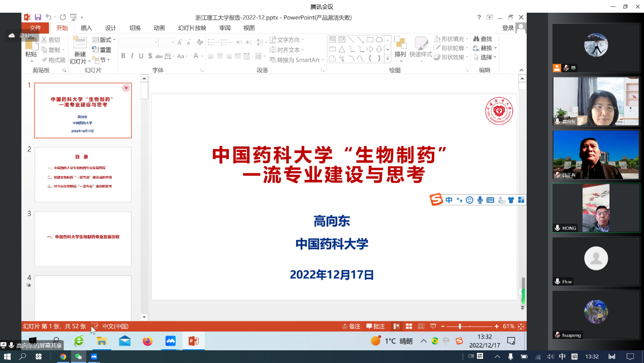Screen dimensions: 644x363
Task: Open the Insert (插入) ribbon tab
Action: [x=86, y=28]
